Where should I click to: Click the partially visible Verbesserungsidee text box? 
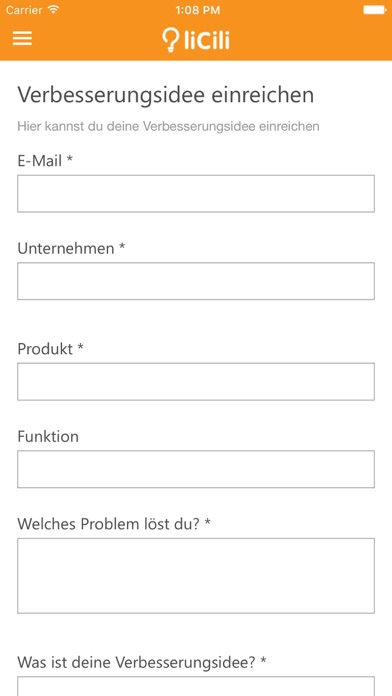coord(196,686)
